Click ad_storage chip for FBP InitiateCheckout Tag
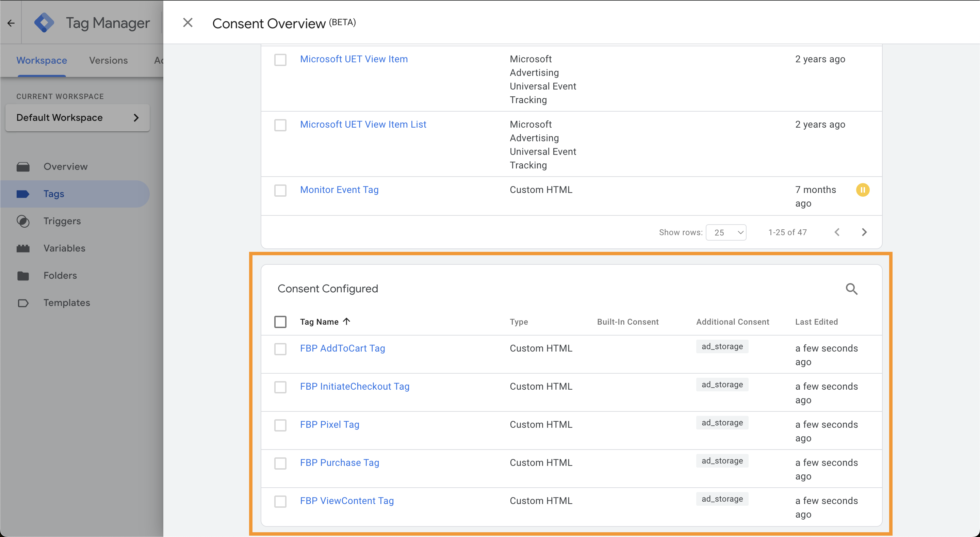Image resolution: width=980 pixels, height=537 pixels. point(722,385)
